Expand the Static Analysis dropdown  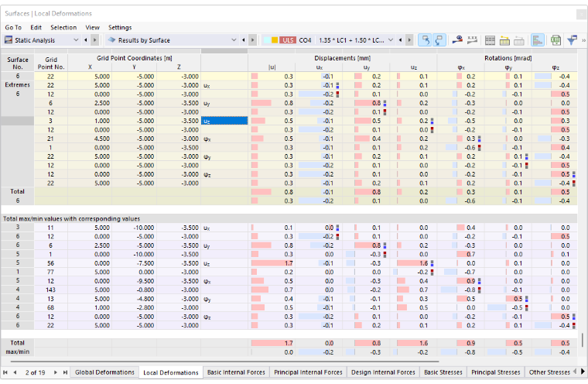[76, 40]
